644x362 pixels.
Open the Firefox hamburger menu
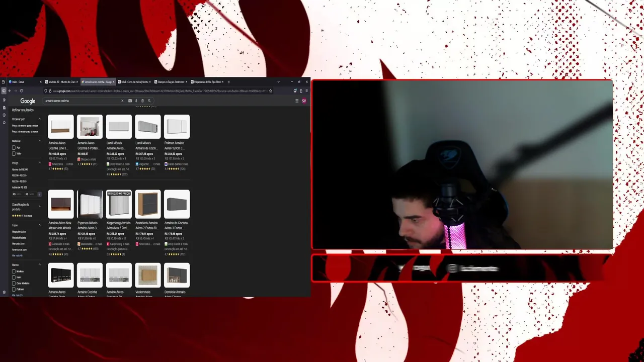[x=306, y=91]
